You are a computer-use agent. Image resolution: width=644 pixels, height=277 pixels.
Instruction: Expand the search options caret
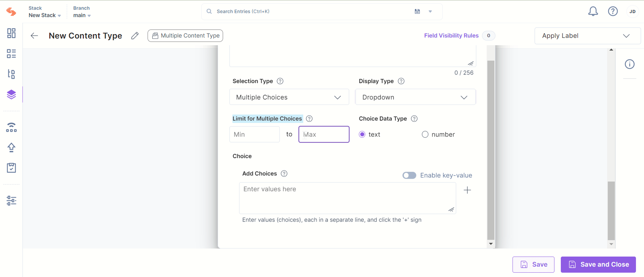[430, 12]
